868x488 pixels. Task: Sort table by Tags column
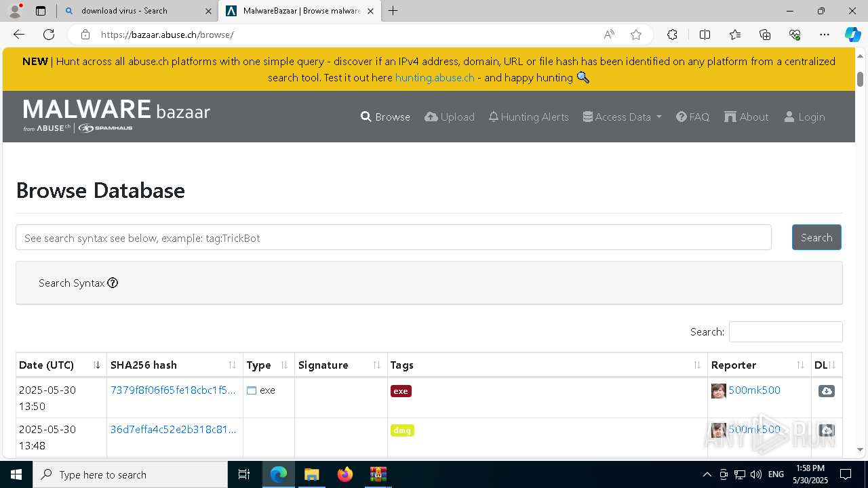pyautogui.click(x=547, y=365)
